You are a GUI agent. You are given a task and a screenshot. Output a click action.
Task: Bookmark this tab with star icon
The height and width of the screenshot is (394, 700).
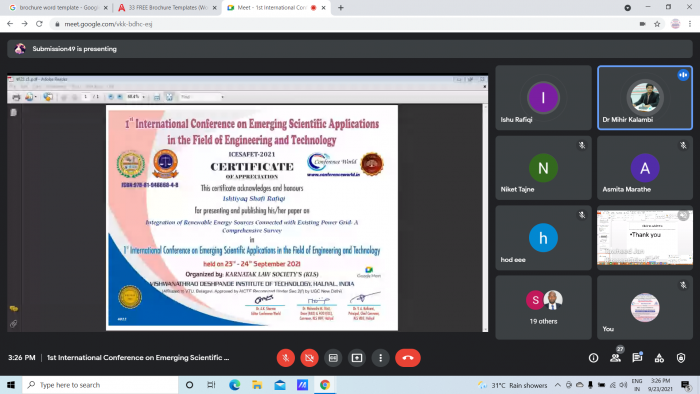(x=657, y=24)
